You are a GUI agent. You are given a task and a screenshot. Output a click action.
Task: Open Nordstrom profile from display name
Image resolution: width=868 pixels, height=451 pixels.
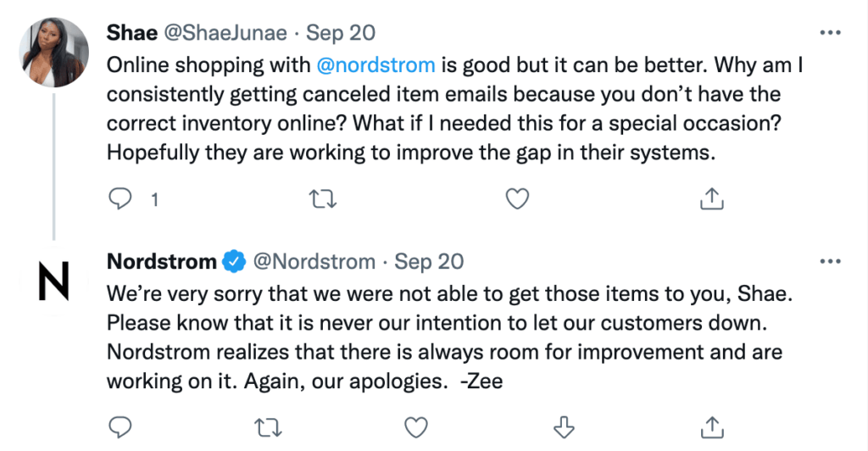(x=161, y=262)
